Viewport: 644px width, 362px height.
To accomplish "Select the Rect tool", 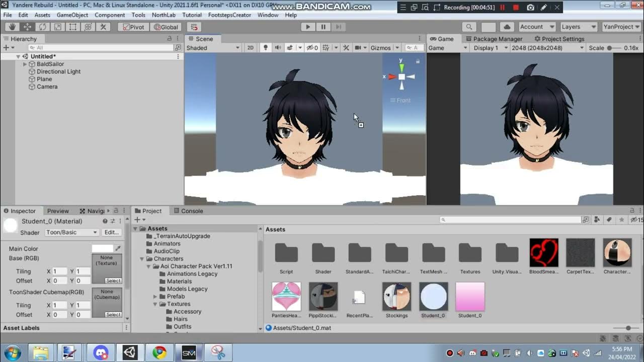I will tap(73, 27).
